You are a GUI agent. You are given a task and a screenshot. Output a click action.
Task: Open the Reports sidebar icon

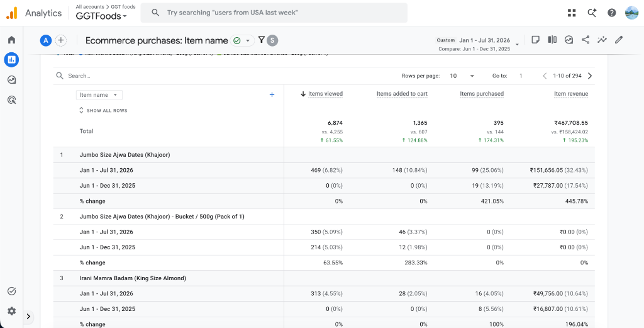pyautogui.click(x=11, y=60)
